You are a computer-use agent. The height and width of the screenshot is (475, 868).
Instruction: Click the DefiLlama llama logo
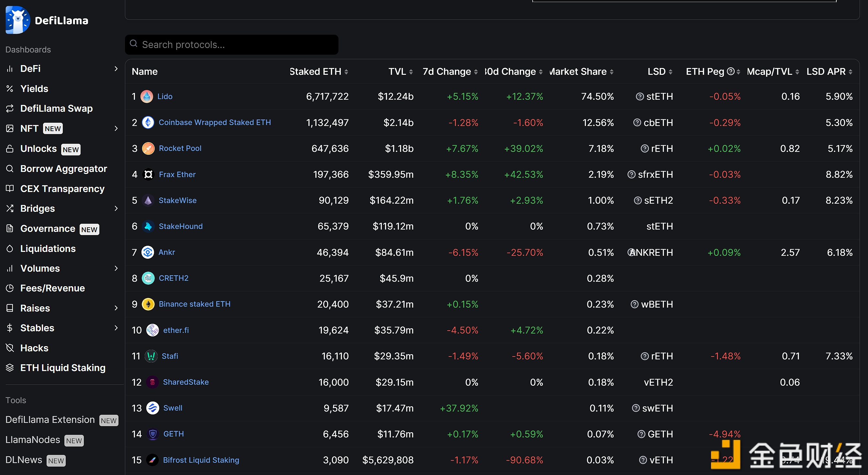18,20
